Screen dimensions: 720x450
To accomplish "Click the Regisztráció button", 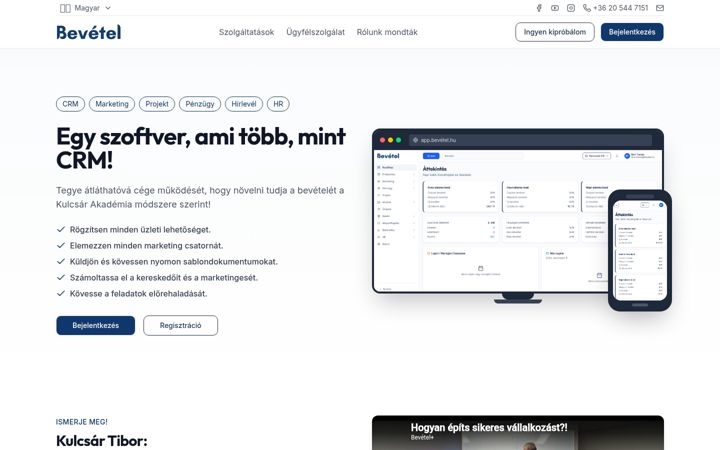I will pos(180,325).
